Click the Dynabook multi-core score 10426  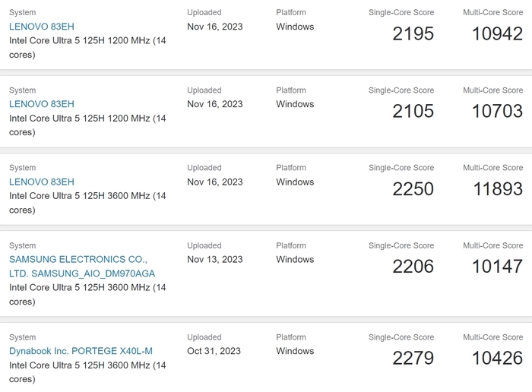coord(497,358)
